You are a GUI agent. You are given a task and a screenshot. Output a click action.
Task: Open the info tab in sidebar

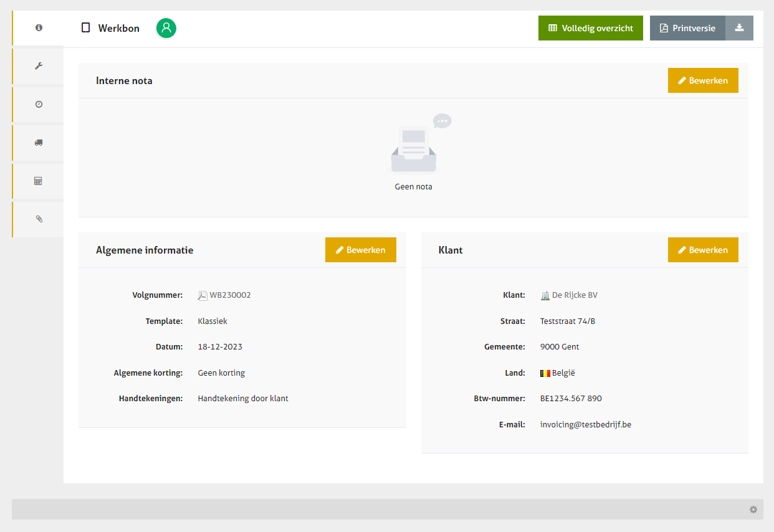pos(39,28)
